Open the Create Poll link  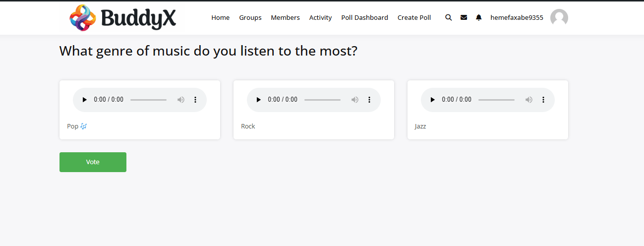414,17
